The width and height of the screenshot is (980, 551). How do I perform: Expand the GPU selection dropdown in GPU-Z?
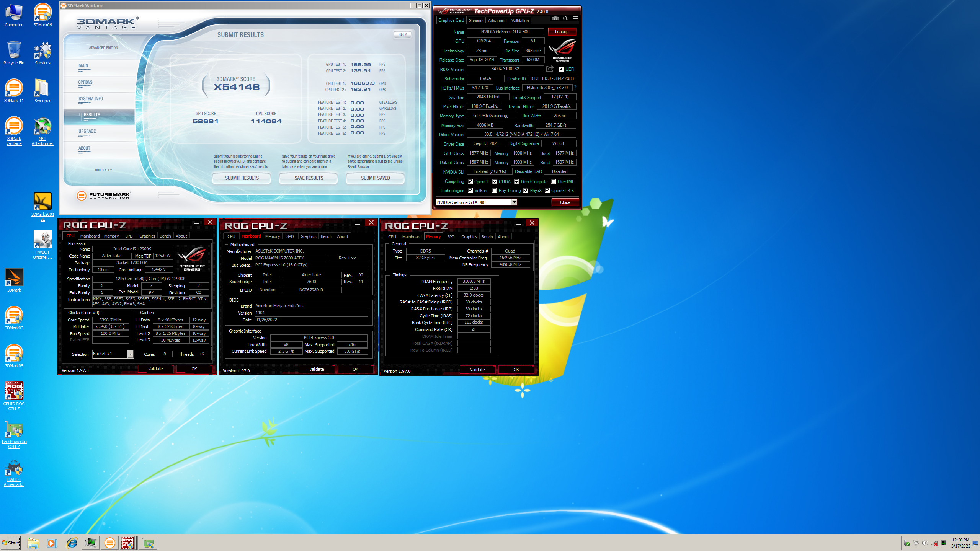pyautogui.click(x=514, y=202)
